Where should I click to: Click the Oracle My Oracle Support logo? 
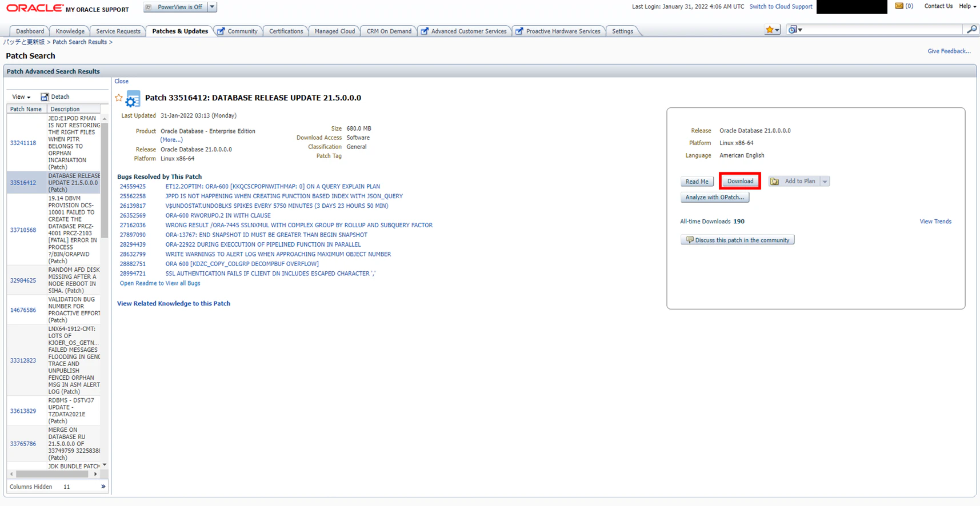tap(67, 8)
